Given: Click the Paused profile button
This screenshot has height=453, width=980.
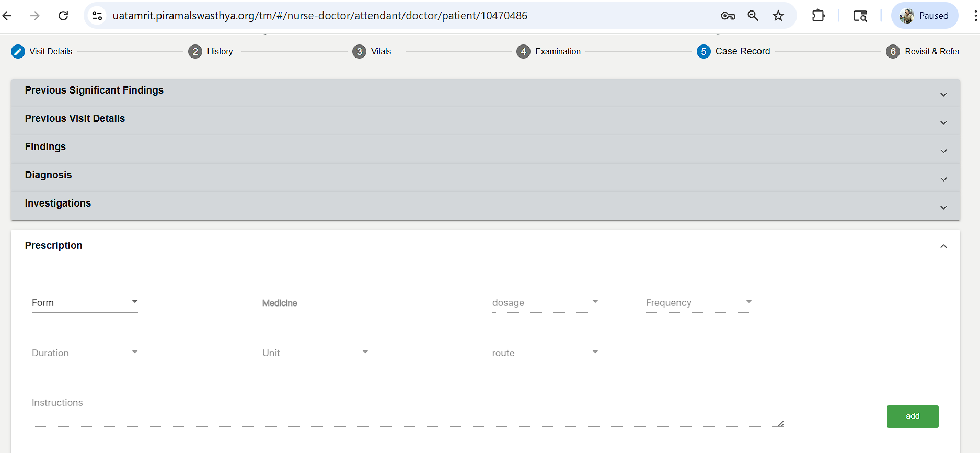Looking at the screenshot, I should click(x=924, y=16).
